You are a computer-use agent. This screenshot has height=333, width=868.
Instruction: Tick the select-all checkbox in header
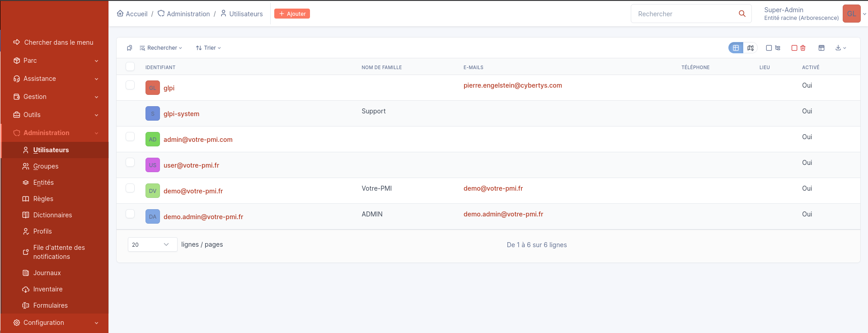pyautogui.click(x=130, y=67)
